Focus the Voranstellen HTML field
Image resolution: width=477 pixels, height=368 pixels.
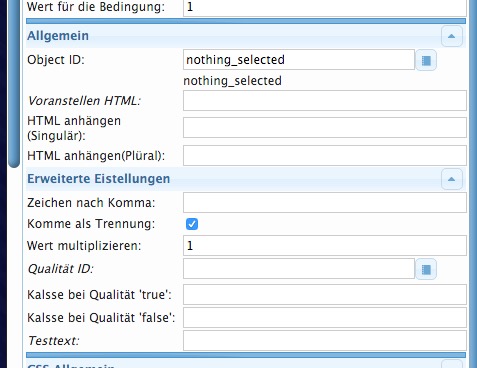tap(325, 100)
